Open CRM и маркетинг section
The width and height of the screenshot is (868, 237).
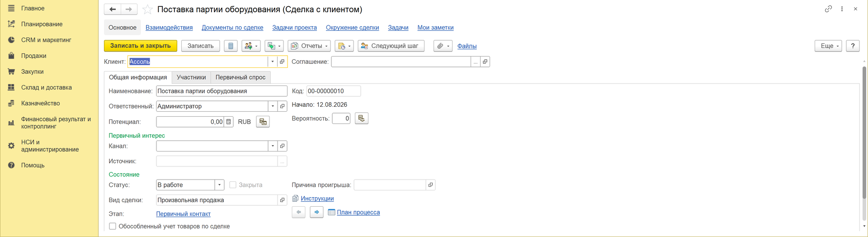pyautogui.click(x=46, y=40)
